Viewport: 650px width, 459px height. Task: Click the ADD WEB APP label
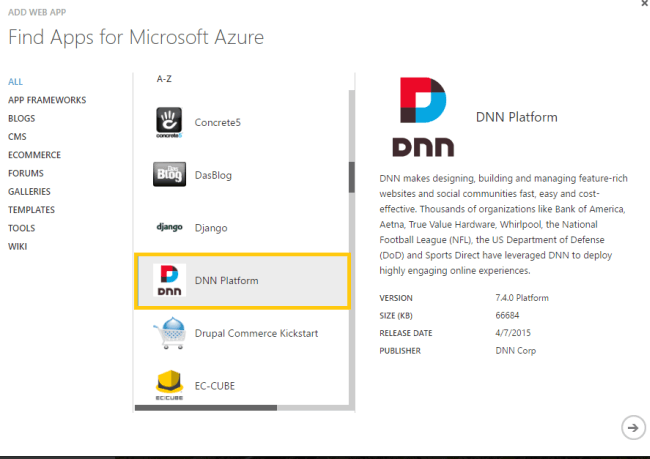click(37, 12)
